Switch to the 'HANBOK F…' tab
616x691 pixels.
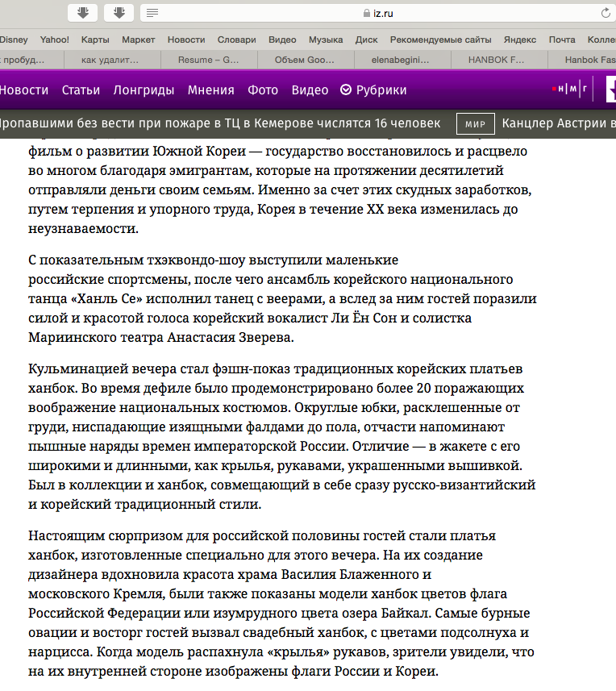coord(499,60)
